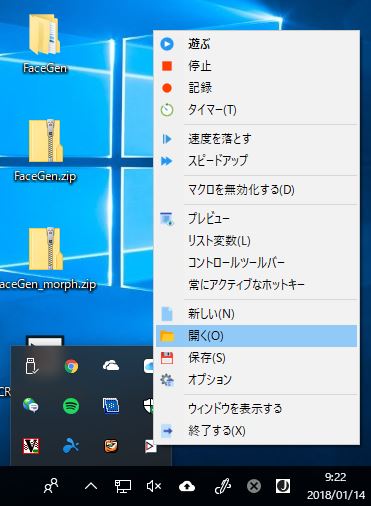Click the white OneDrive cloud tray icon
This screenshot has height=506, width=371.
(111, 366)
